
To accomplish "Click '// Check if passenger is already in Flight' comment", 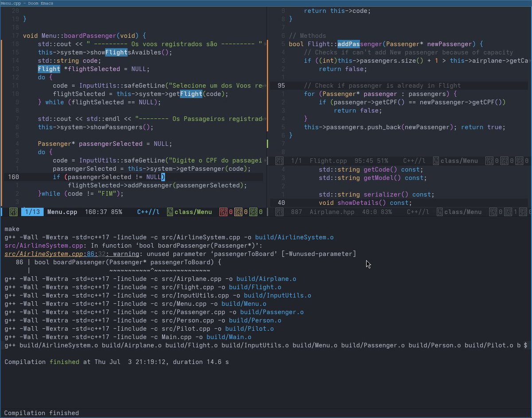I will (x=382, y=86).
